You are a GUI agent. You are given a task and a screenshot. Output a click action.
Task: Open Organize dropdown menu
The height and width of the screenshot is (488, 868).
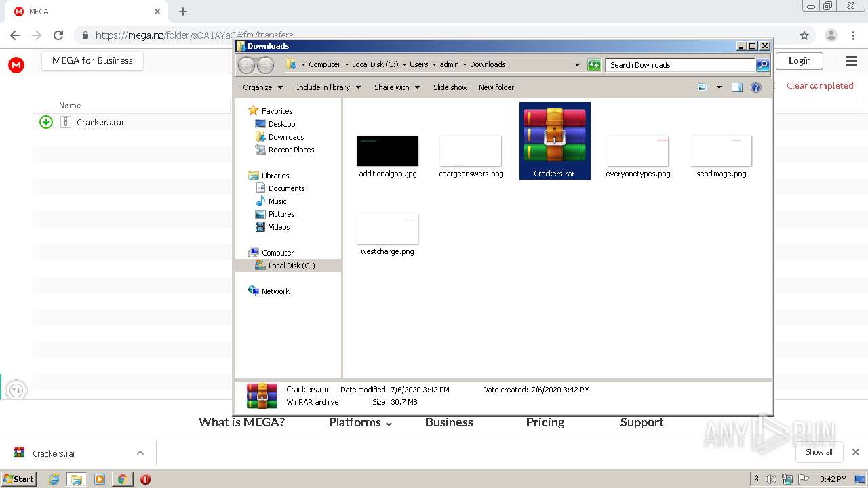pyautogui.click(x=262, y=87)
